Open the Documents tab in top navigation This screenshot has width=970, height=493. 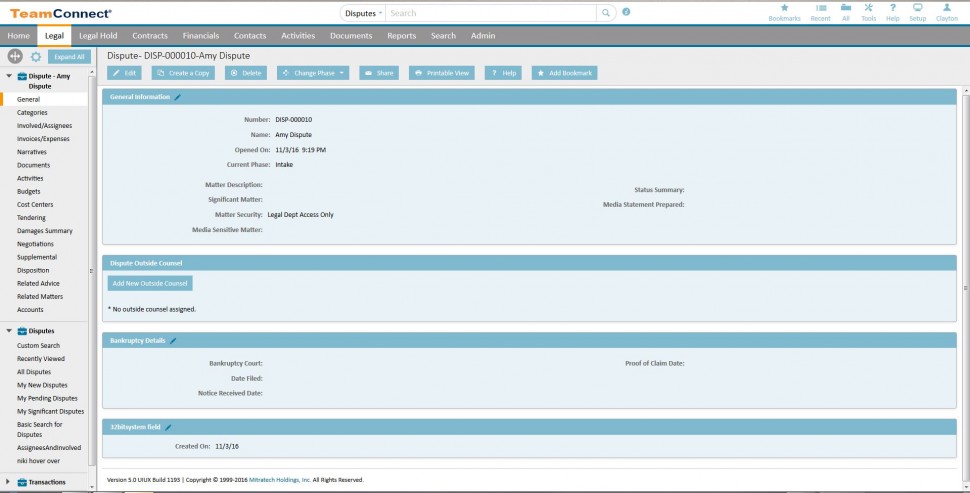pyautogui.click(x=351, y=36)
